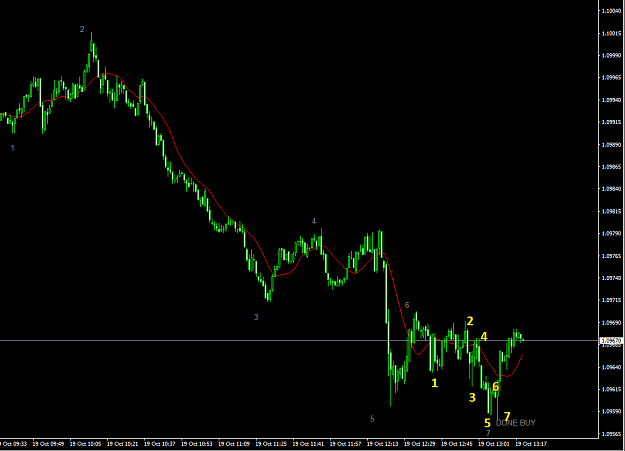625x451 pixels.
Task: Click the 1.09940 price scale label
Action: tap(612, 100)
